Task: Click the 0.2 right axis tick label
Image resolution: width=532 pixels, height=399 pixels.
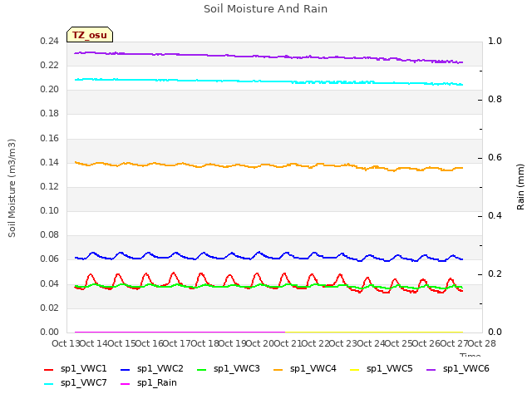Action: tap(495, 274)
